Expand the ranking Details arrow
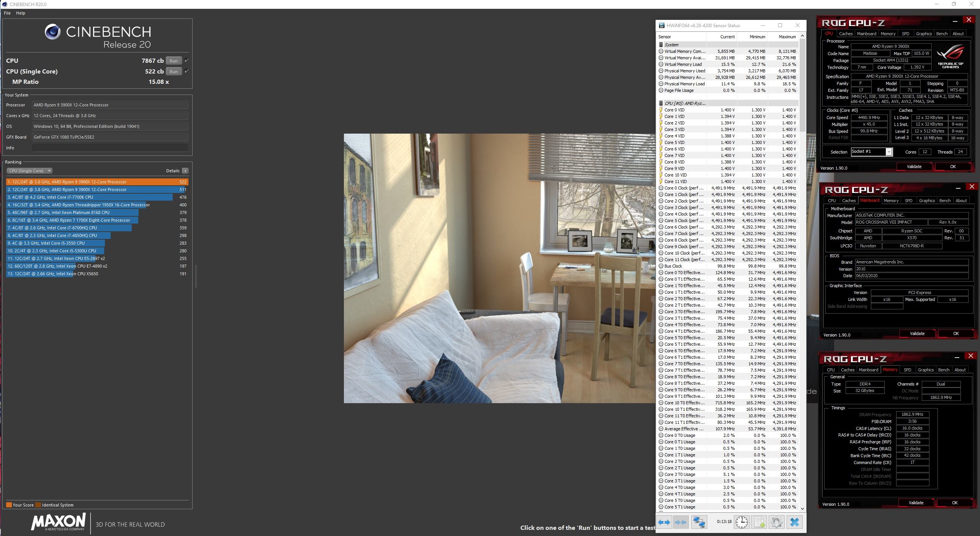This screenshot has width=980, height=536. (185, 171)
